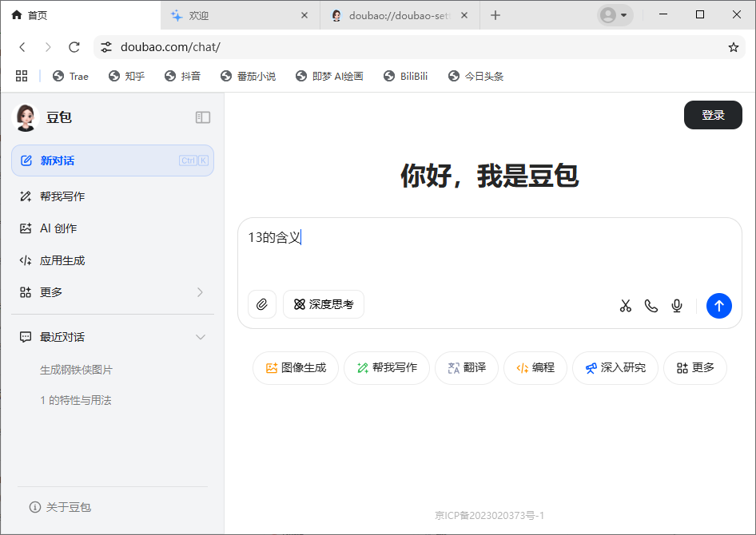Open 关于豆包 about link

pyautogui.click(x=60, y=507)
